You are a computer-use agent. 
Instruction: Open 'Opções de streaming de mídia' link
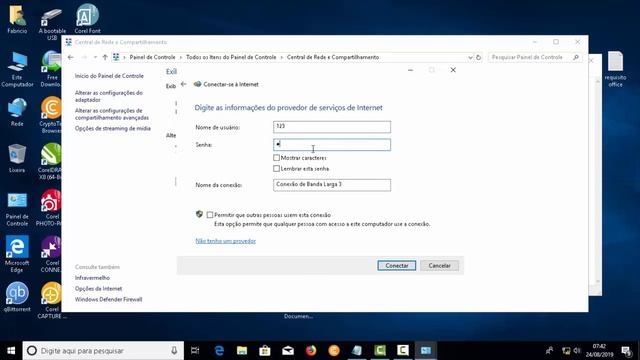(x=113, y=128)
